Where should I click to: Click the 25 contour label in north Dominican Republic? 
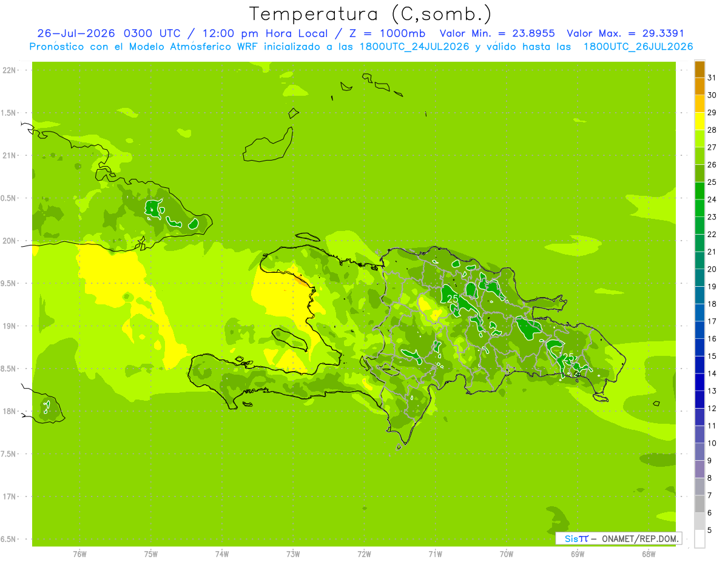[452, 299]
